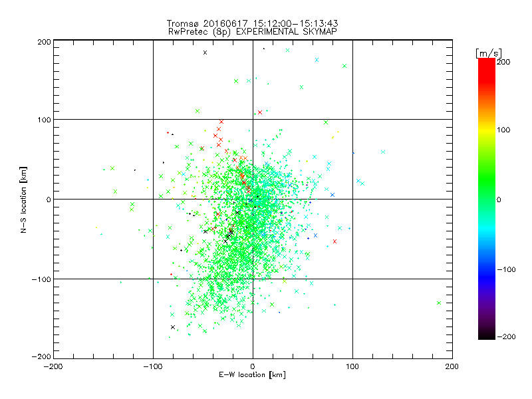The width and height of the screenshot is (532, 399).
Task: Click the x-axis tick label '-200'
Action: [x=53, y=367]
